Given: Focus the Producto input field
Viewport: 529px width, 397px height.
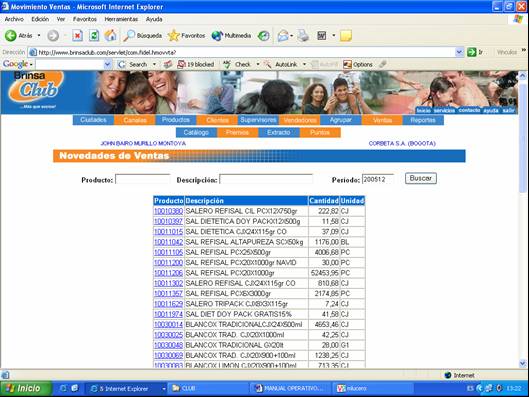Looking at the screenshot, I should click(x=143, y=179).
